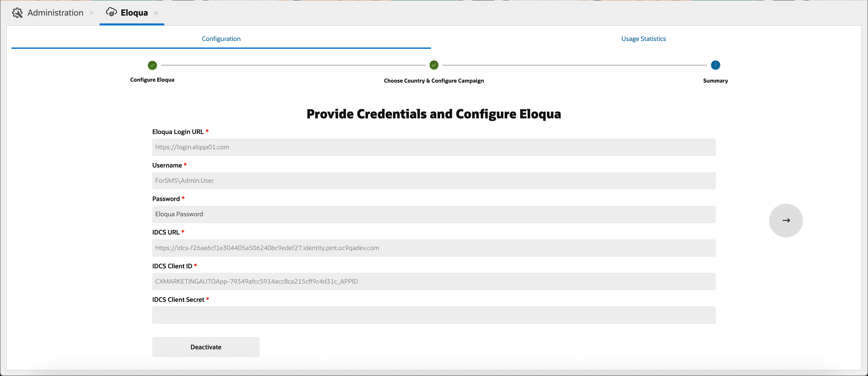Click the Configure Eloqua step checkmark
The width and height of the screenshot is (868, 376).
point(152,65)
